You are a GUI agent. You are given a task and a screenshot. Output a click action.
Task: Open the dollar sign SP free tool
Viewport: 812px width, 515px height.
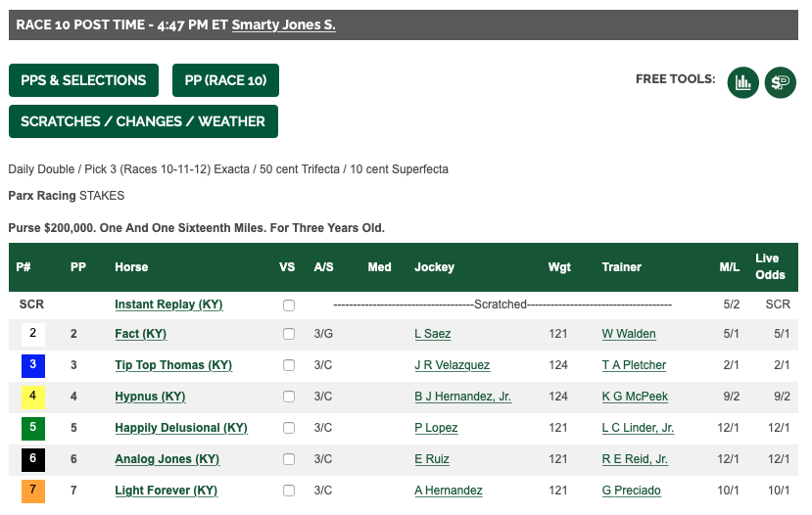780,82
